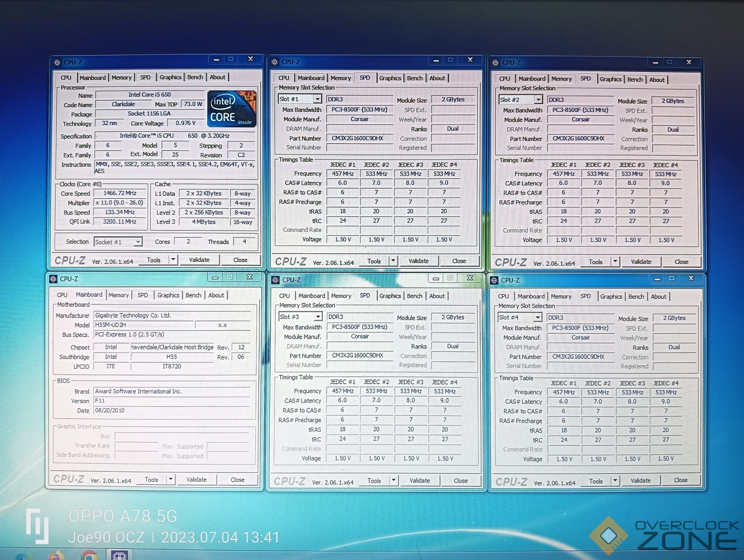Click the Package value Socket 1156 LGA
Image resolution: width=744 pixels, height=560 pixels.
pyautogui.click(x=149, y=114)
